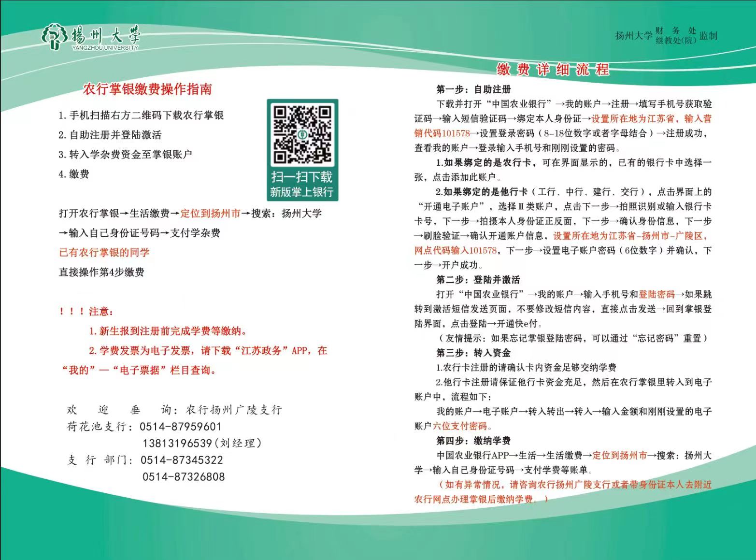Click the 荷花池支行 phone number 0514-87959601
This screenshot has height=560, width=756.
click(x=181, y=427)
